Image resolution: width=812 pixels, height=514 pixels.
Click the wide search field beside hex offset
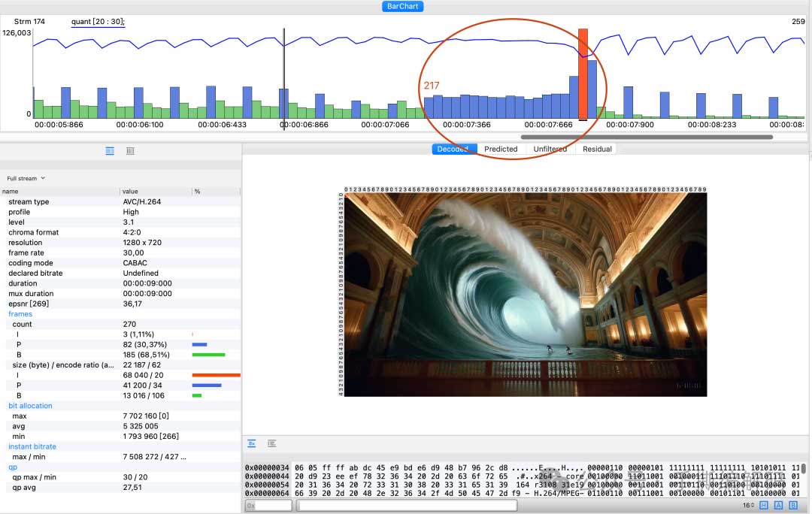point(408,506)
